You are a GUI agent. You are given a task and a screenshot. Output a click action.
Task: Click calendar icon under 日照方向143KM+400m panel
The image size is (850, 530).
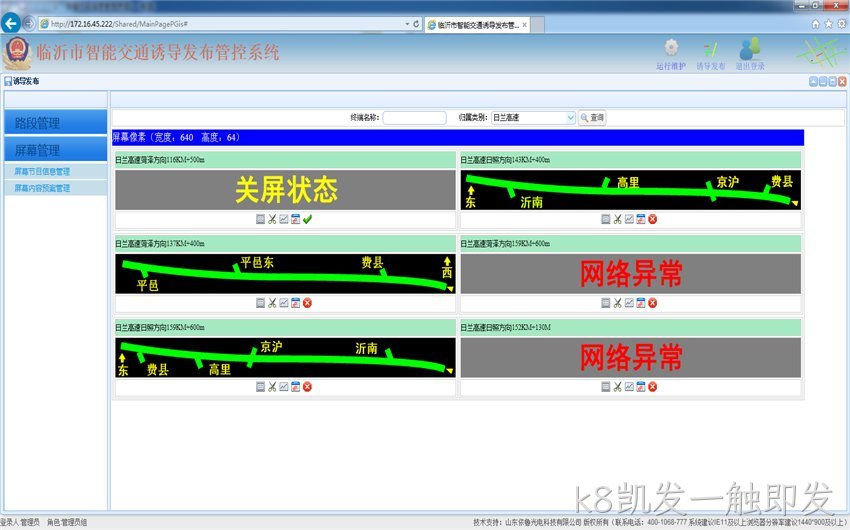pos(641,219)
